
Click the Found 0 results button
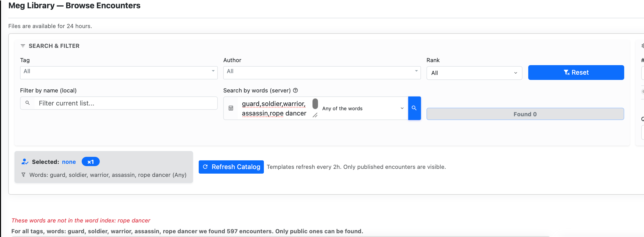click(525, 114)
